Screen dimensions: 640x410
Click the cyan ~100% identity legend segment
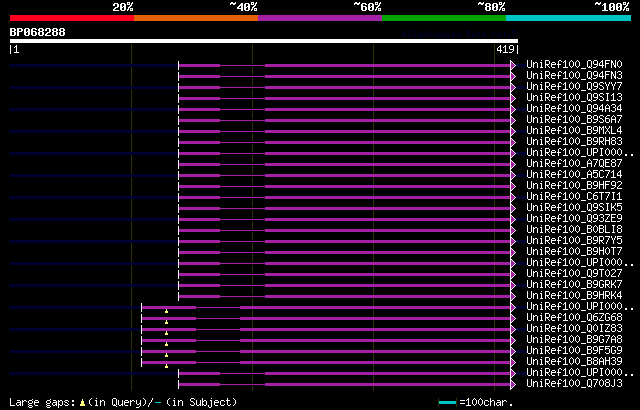569,18
